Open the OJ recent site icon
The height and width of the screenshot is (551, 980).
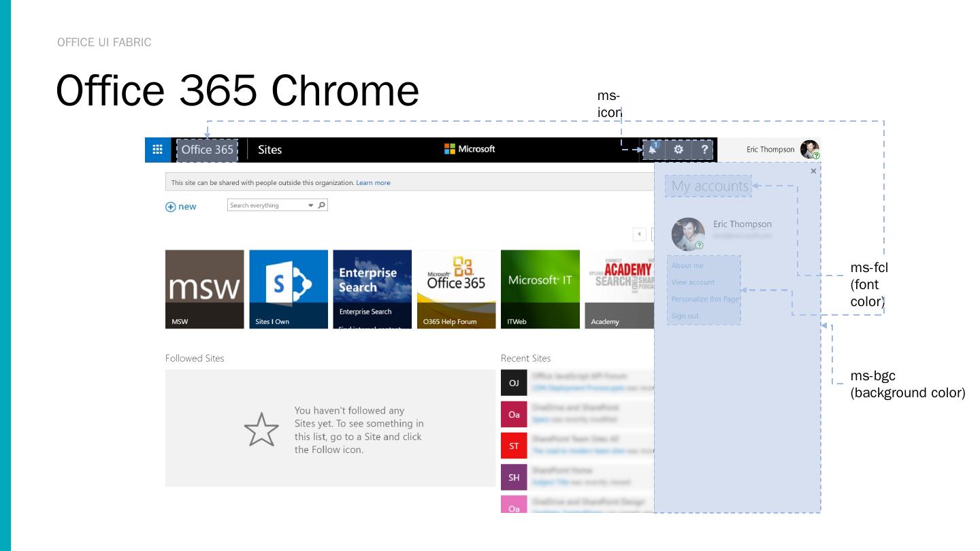(514, 383)
